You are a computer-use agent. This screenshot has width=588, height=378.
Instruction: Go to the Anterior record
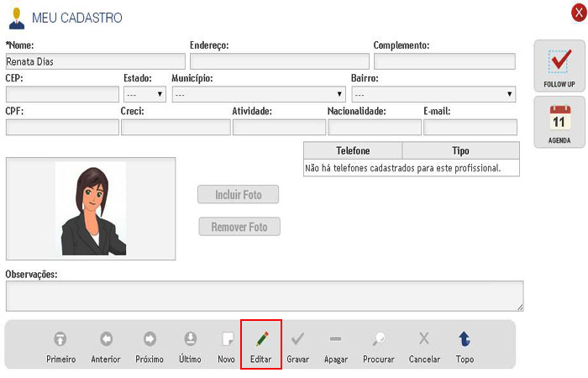(106, 339)
